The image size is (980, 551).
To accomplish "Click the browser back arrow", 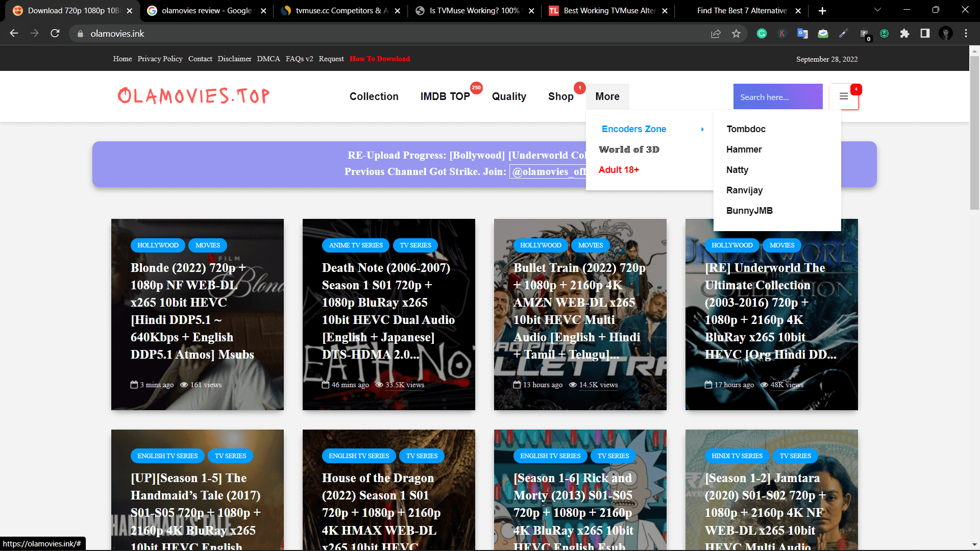I will [14, 33].
